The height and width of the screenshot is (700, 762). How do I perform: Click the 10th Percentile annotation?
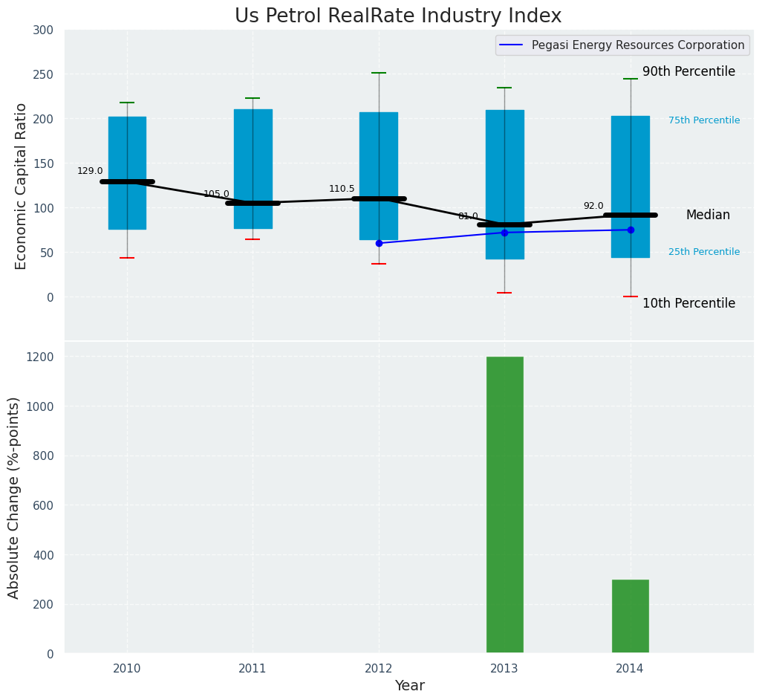tap(688, 304)
